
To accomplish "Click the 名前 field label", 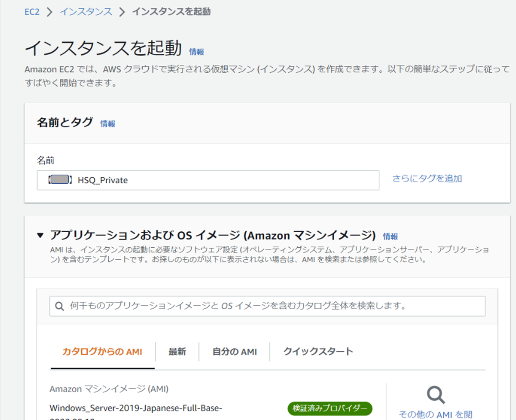I will pyautogui.click(x=46, y=160).
